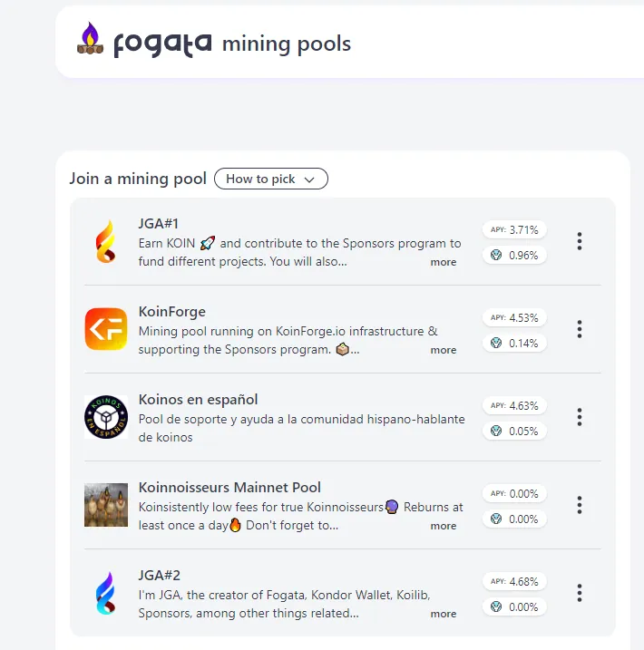Click the JGA#1 0.96% KOIN share badge
Image resolution: width=644 pixels, height=650 pixels.
[x=514, y=255]
